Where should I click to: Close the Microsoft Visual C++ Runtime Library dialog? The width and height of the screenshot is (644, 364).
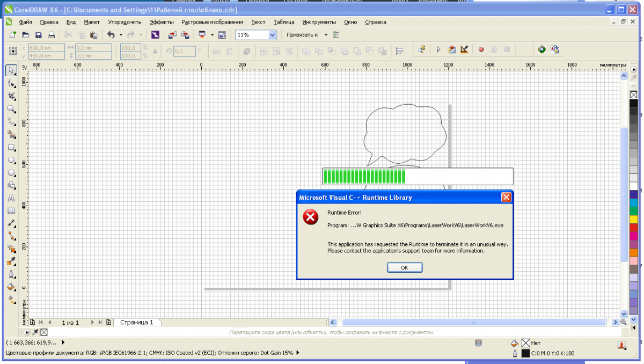pos(506,197)
